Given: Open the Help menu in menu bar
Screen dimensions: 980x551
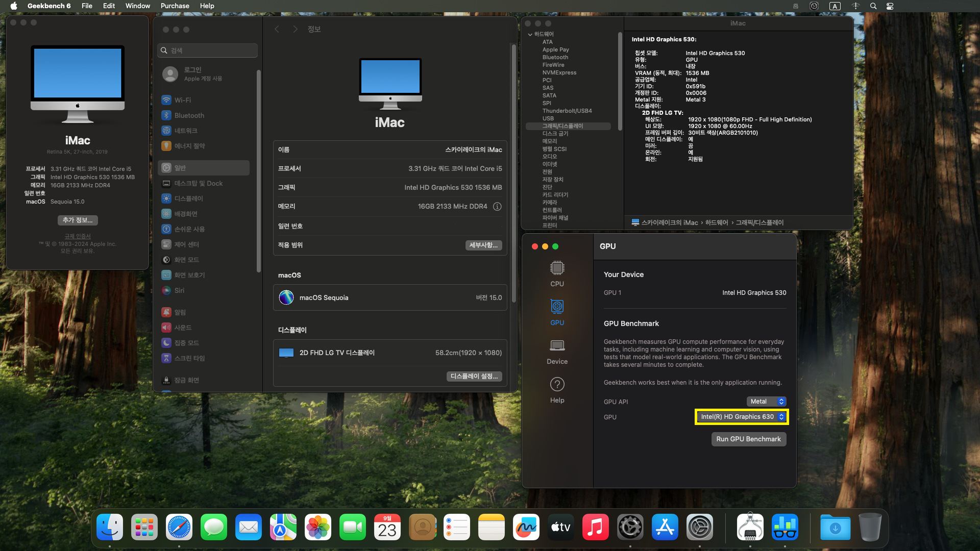Looking at the screenshot, I should tap(207, 6).
